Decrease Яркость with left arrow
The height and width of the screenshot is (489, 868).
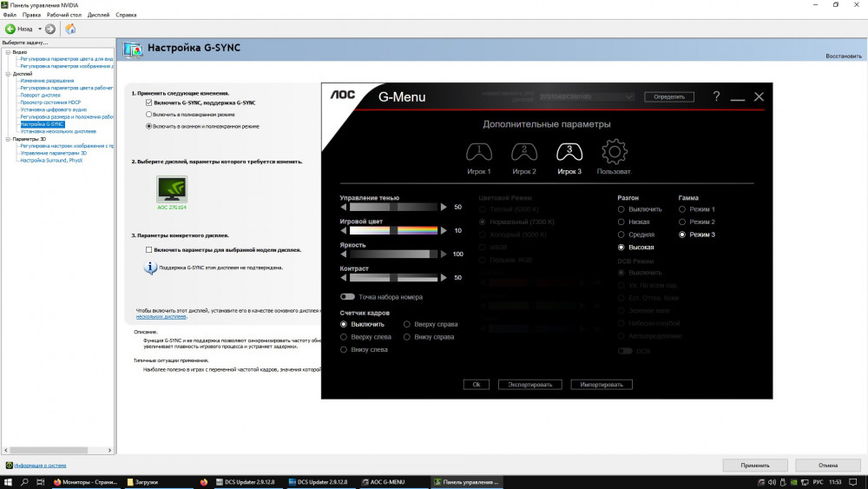pos(344,254)
